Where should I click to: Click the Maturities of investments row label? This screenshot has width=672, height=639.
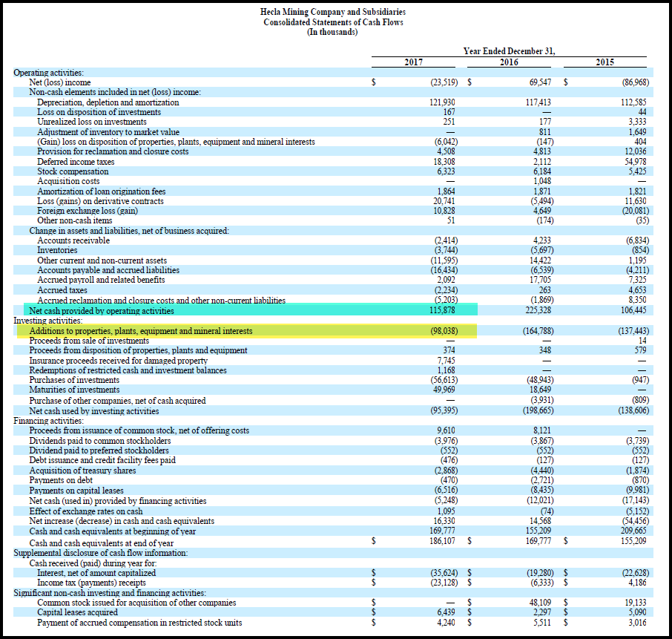click(x=74, y=390)
